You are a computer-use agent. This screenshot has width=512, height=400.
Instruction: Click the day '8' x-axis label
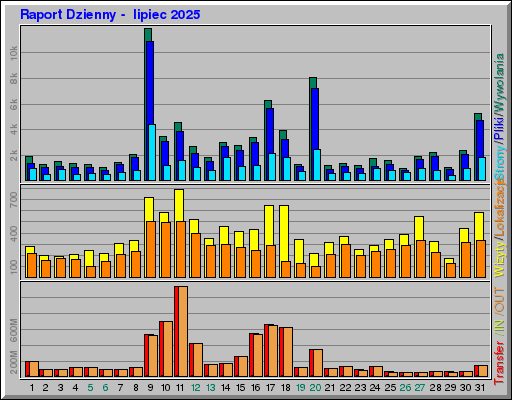(x=135, y=388)
